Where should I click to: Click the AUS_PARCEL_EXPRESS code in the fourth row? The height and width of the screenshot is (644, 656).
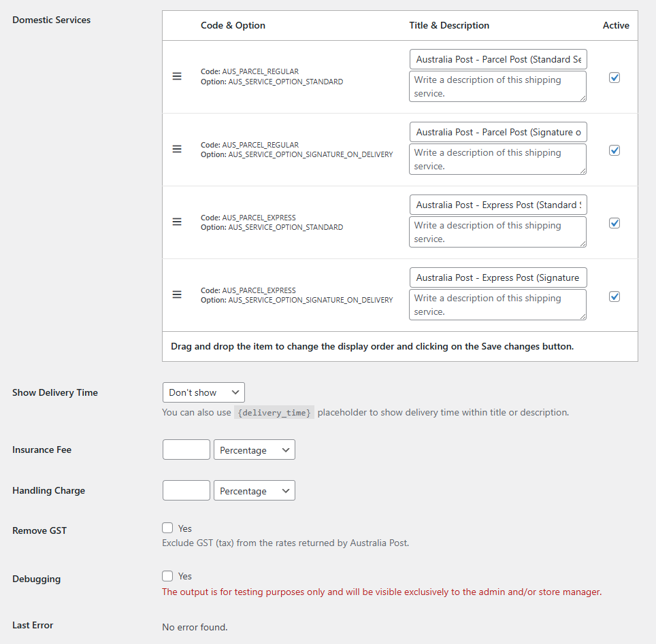point(259,290)
